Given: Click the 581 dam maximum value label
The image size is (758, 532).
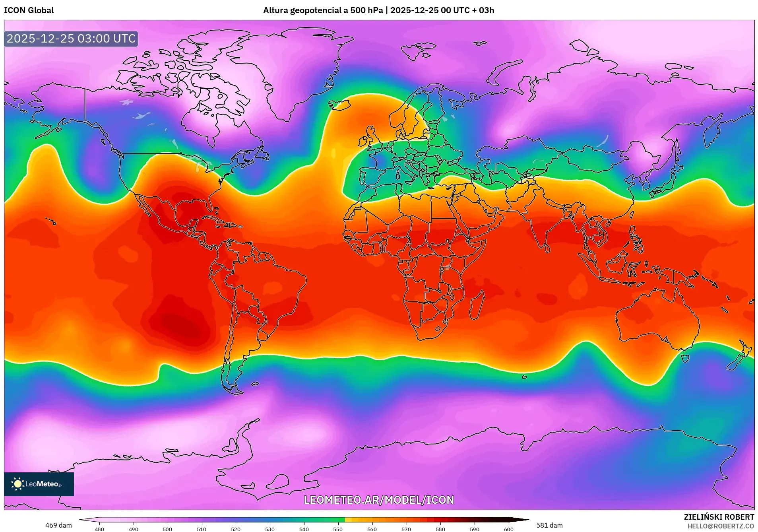Looking at the screenshot, I should click(x=549, y=525).
